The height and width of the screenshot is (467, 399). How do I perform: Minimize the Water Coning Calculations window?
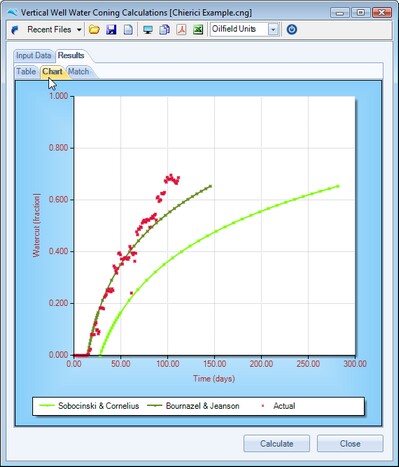point(340,13)
